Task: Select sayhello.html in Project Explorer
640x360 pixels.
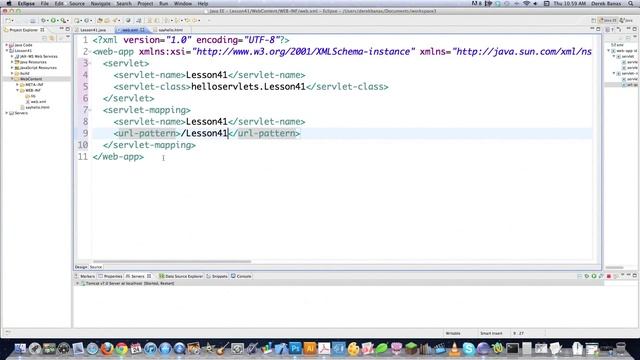Action: coord(35,107)
